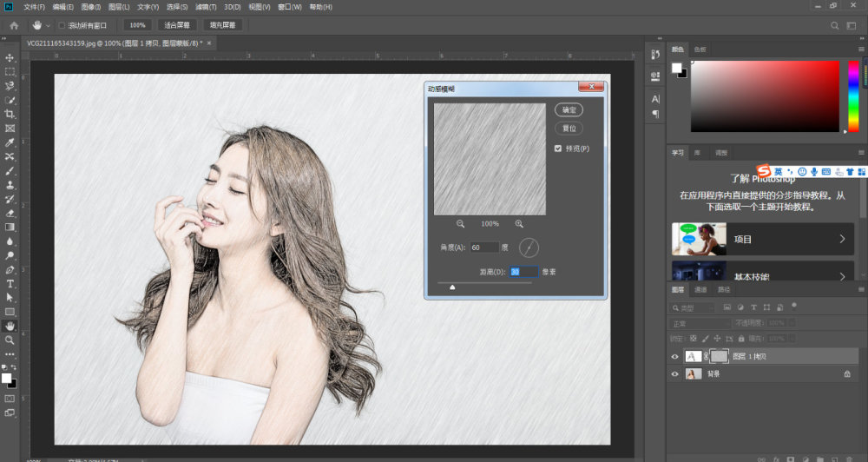Open the Hand tool preset dropdown arrow
Screen dimensions: 868x462
48,25
